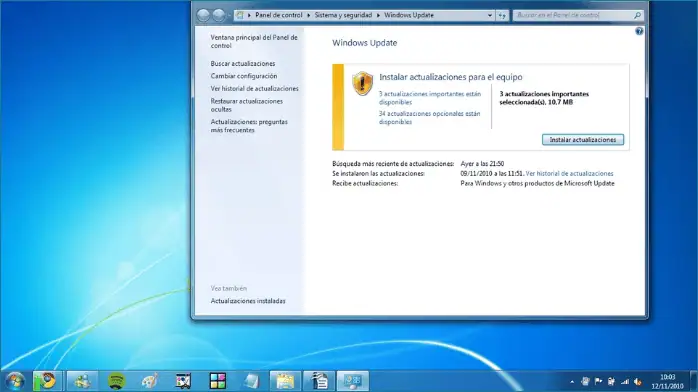Click Restaurar actualizaciones ocultas
This screenshot has width=698, height=392.
click(x=246, y=105)
